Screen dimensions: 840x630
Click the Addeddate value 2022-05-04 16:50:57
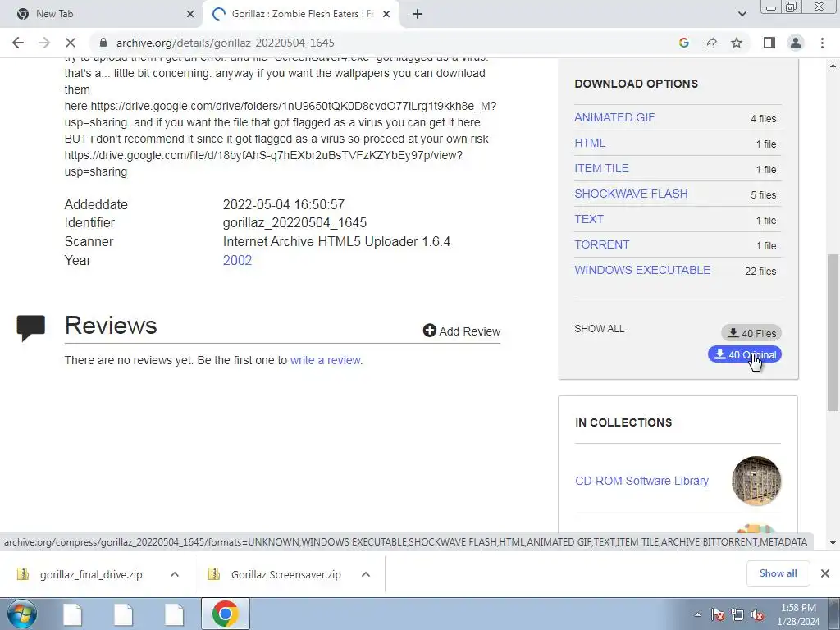pyautogui.click(x=283, y=204)
